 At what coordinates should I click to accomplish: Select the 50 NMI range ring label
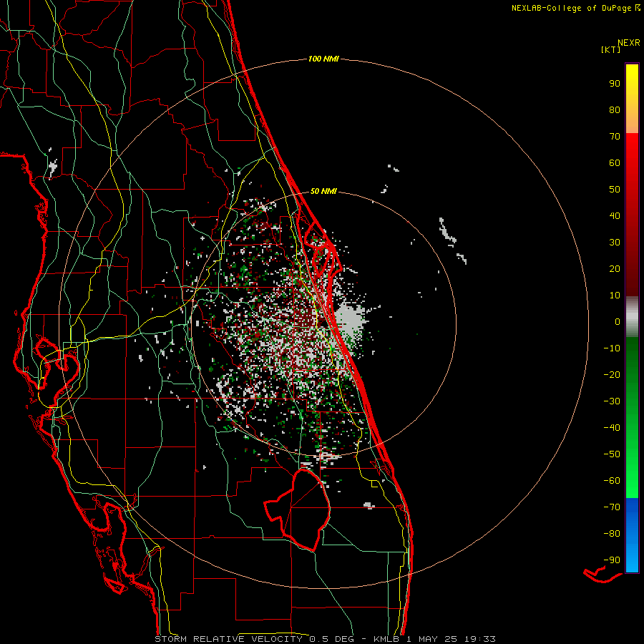click(x=323, y=191)
